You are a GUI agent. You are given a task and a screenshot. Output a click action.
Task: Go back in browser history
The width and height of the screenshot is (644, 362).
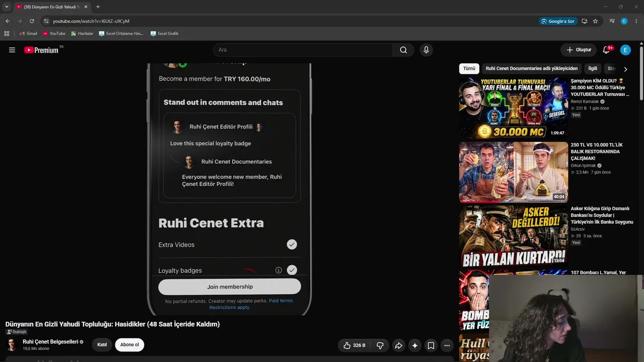pyautogui.click(x=8, y=21)
